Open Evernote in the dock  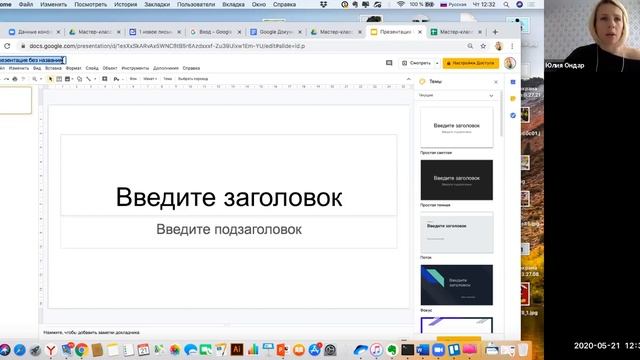click(x=392, y=350)
